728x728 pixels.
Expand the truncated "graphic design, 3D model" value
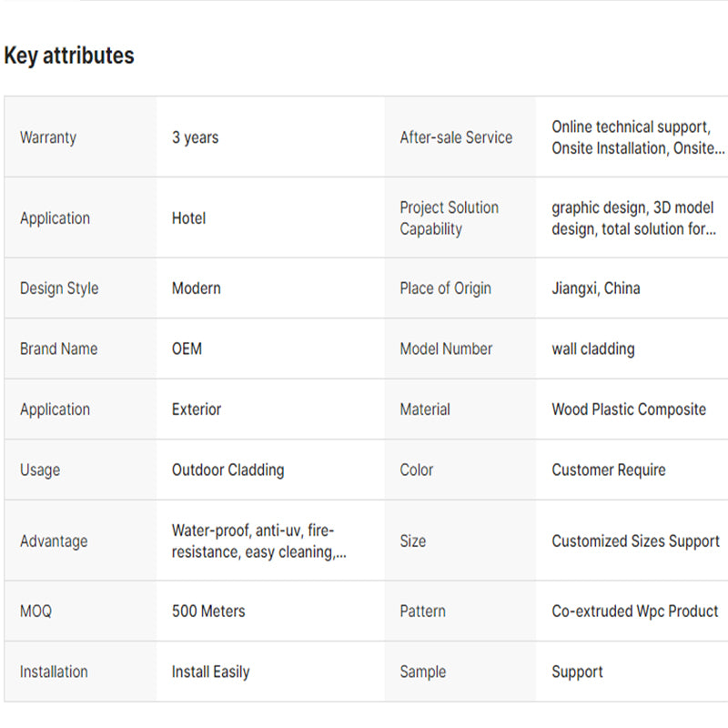pyautogui.click(x=632, y=218)
